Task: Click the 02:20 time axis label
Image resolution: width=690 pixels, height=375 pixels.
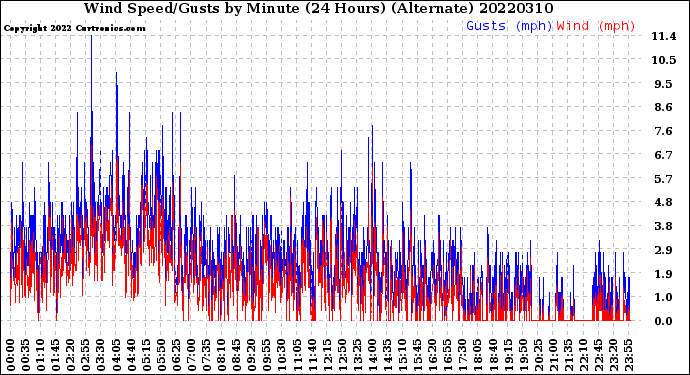Action: click(71, 355)
